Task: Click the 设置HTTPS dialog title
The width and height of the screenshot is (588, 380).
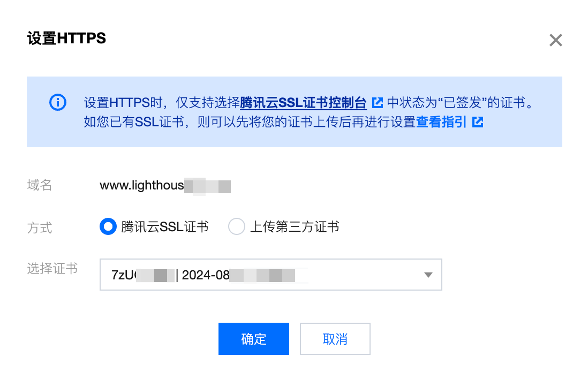Action: click(x=66, y=38)
